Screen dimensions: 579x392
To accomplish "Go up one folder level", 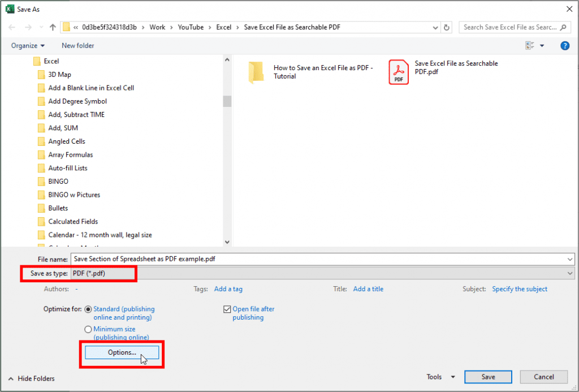I will coord(53,27).
